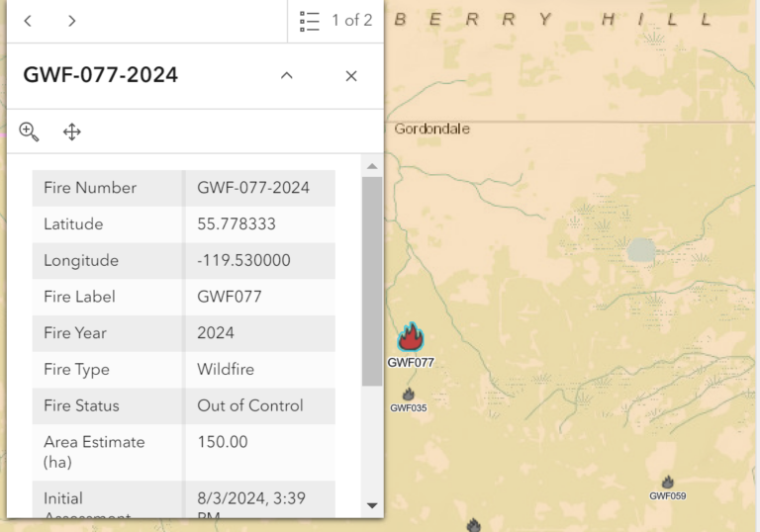Go to the next feature in popup
Image resolution: width=760 pixels, height=532 pixels.
tap(72, 21)
